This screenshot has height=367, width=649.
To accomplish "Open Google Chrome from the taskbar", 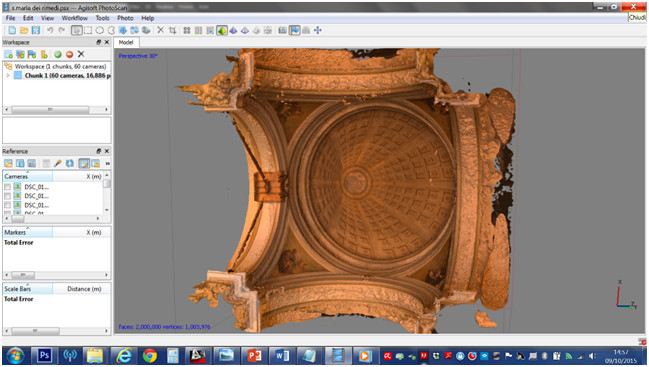I will [x=150, y=355].
